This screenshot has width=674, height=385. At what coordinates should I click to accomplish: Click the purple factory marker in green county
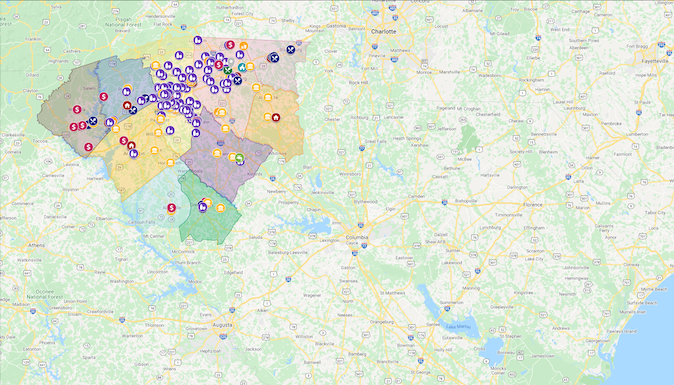point(202,207)
